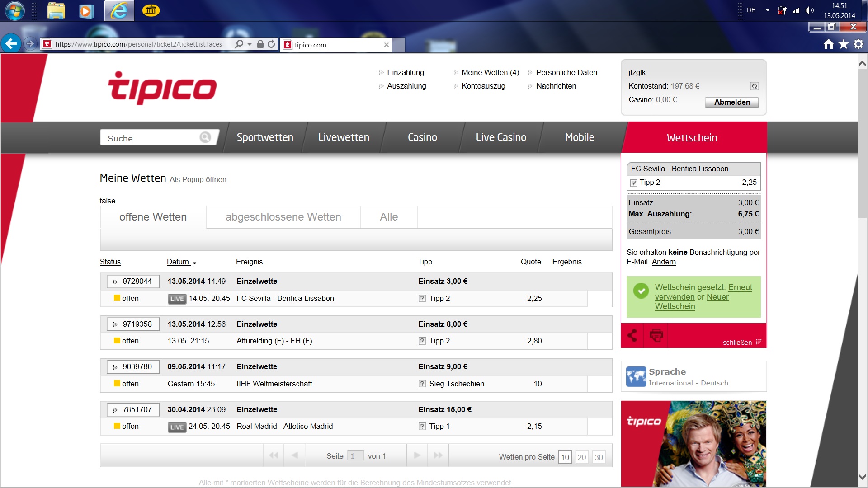Open Mobile menu

coord(580,137)
